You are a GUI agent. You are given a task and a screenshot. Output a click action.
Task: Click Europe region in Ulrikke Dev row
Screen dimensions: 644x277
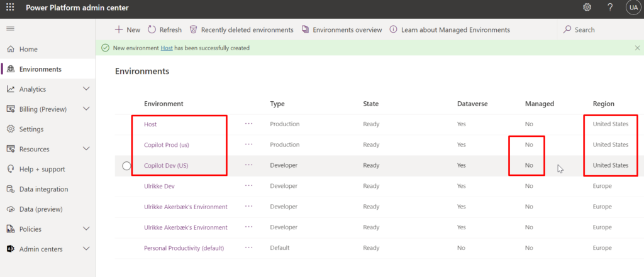point(602,186)
